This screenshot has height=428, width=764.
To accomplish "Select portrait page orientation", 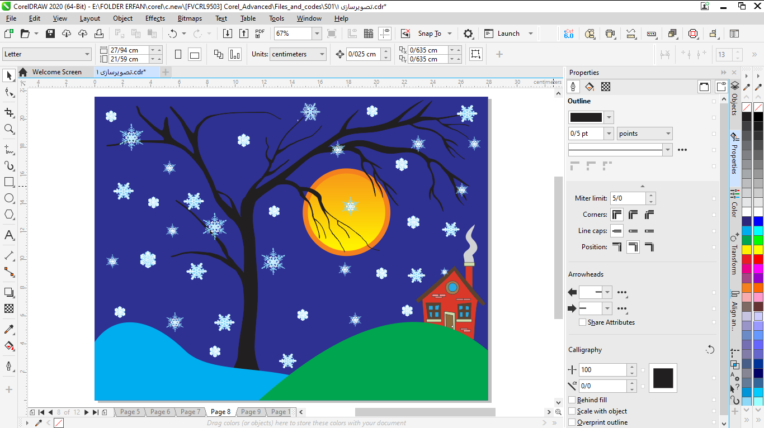I will [x=178, y=54].
